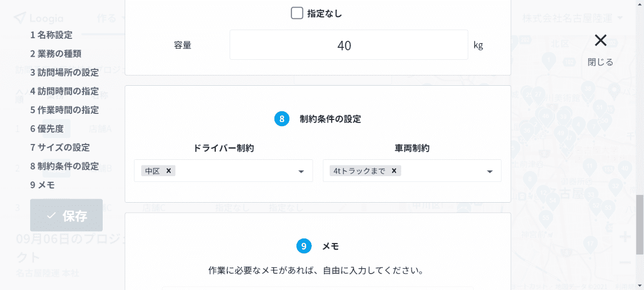The height and width of the screenshot is (290, 644).
Task: Click the page vertical scrollbar thumb
Action: (640, 225)
